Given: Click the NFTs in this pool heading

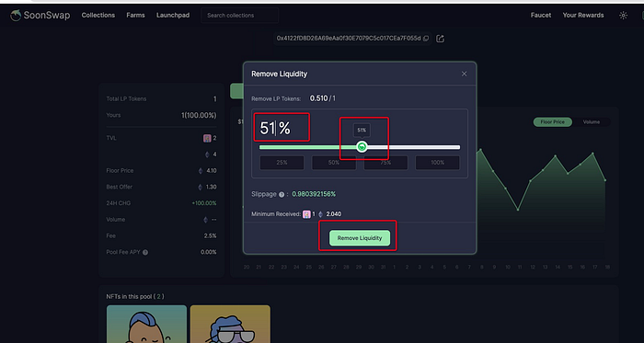Looking at the screenshot, I should 135,296.
